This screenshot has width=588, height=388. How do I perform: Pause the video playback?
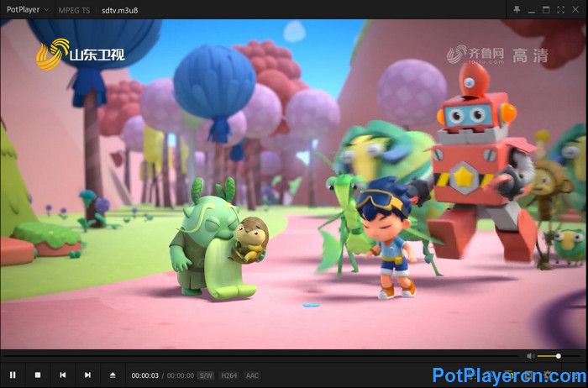[x=13, y=375]
